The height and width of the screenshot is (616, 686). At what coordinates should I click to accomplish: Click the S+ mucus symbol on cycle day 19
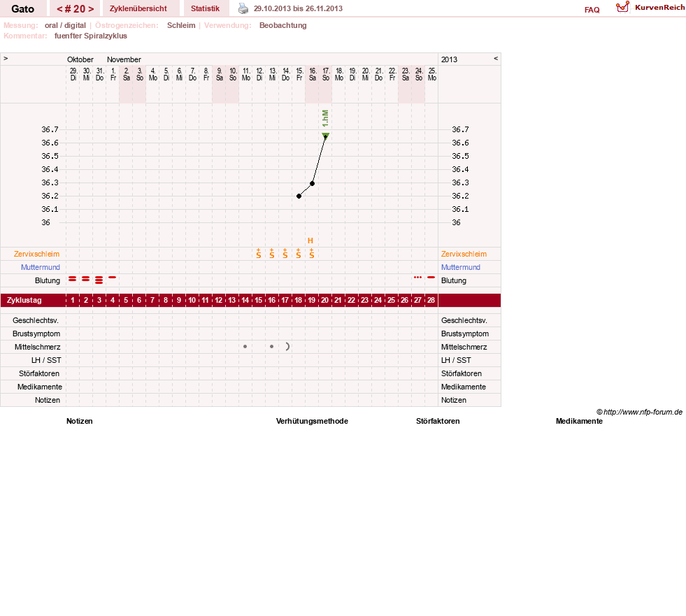click(311, 253)
